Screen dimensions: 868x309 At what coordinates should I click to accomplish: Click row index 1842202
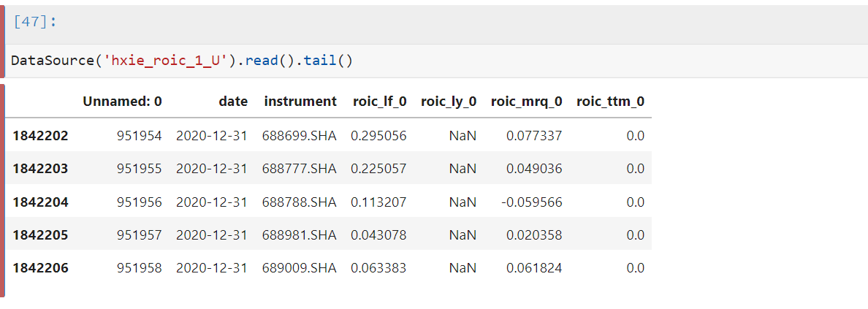click(x=40, y=136)
